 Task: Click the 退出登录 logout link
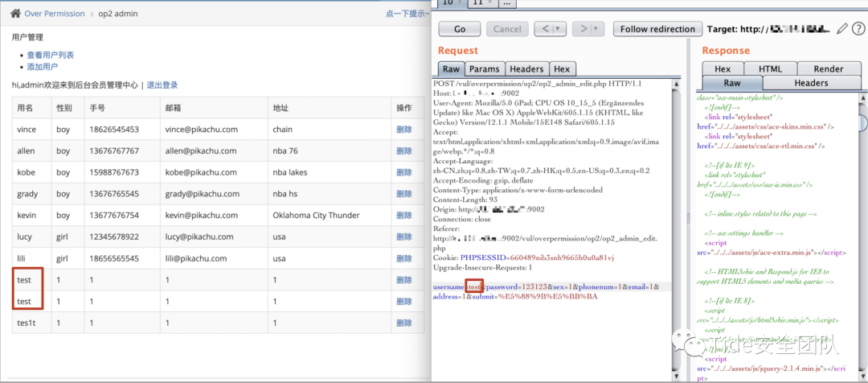point(162,84)
